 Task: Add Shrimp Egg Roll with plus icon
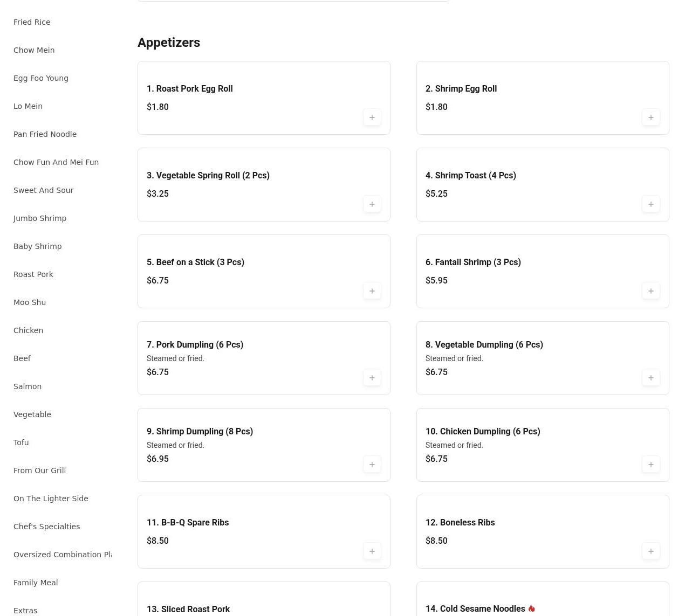click(651, 117)
